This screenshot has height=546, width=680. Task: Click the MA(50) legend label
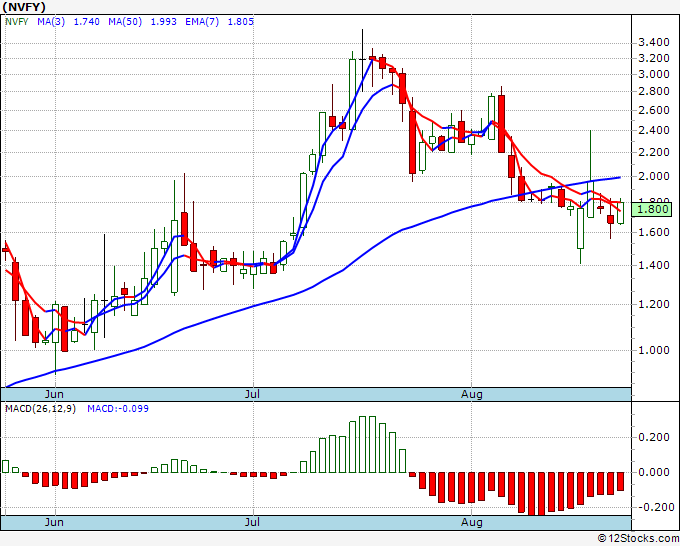[125, 22]
